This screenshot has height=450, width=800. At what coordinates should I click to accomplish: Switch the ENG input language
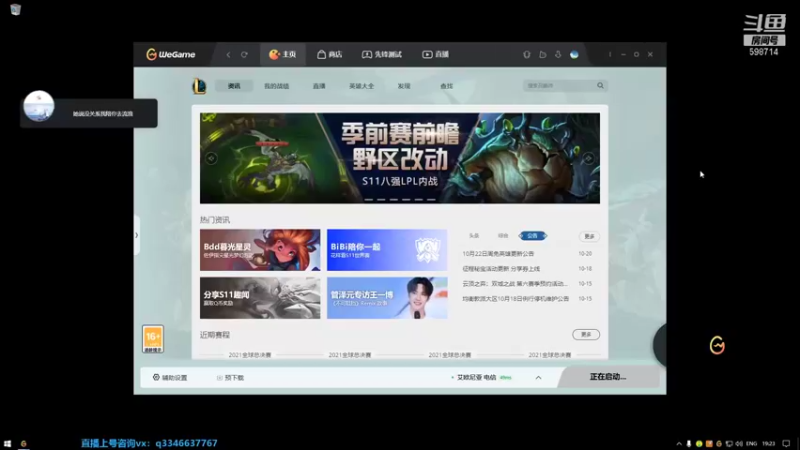(x=752, y=444)
